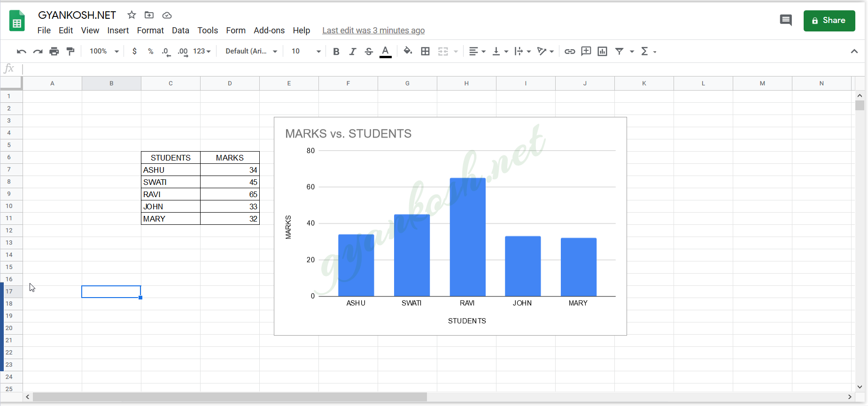The width and height of the screenshot is (868, 406).
Task: Click the Insert link icon
Action: [570, 51]
